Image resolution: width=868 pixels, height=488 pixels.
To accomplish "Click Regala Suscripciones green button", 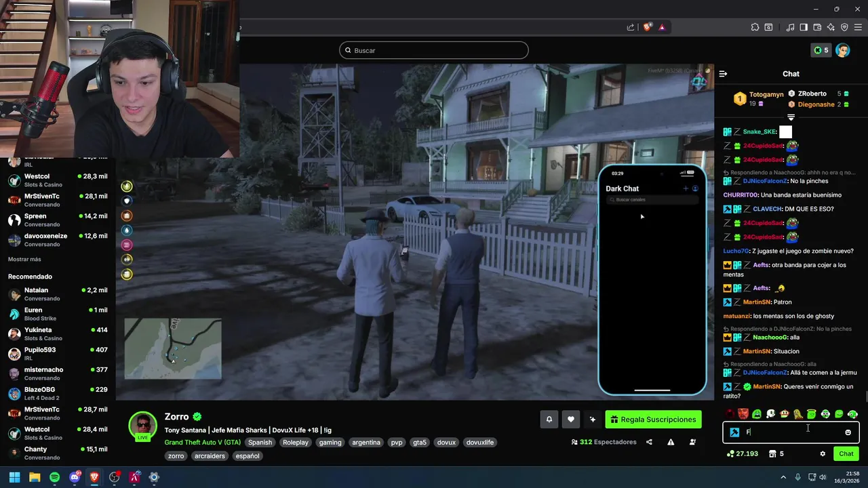I will click(653, 420).
